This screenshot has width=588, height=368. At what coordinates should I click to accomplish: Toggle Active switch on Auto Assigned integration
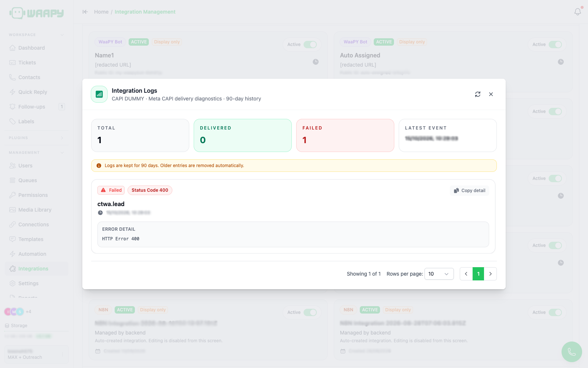click(x=555, y=45)
